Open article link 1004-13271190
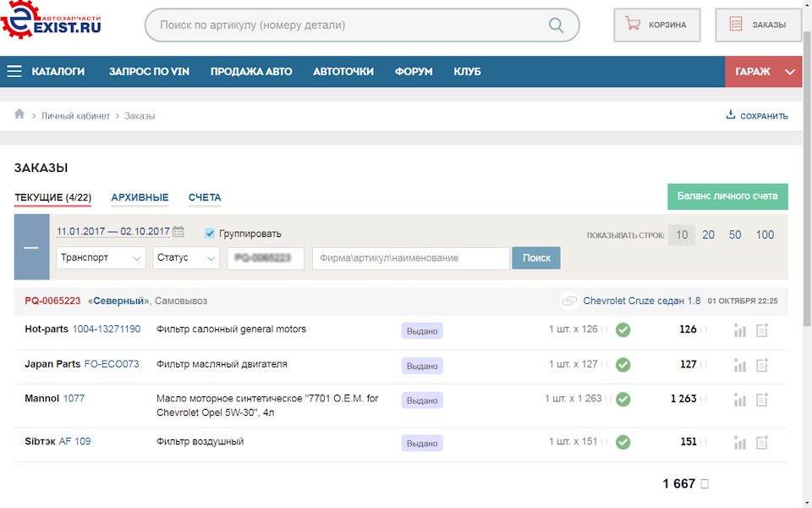Viewport: 812px width, 508px height. 107,329
